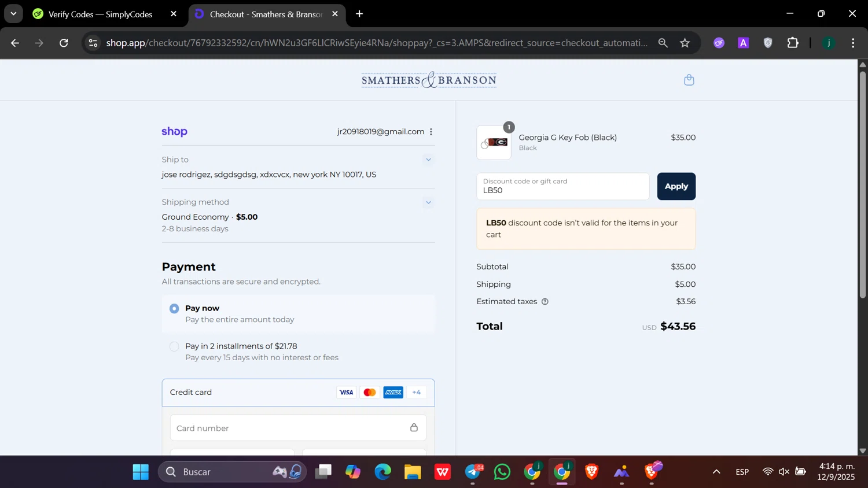Open the Chrome three-dot menu
The width and height of the screenshot is (868, 488).
(853, 43)
